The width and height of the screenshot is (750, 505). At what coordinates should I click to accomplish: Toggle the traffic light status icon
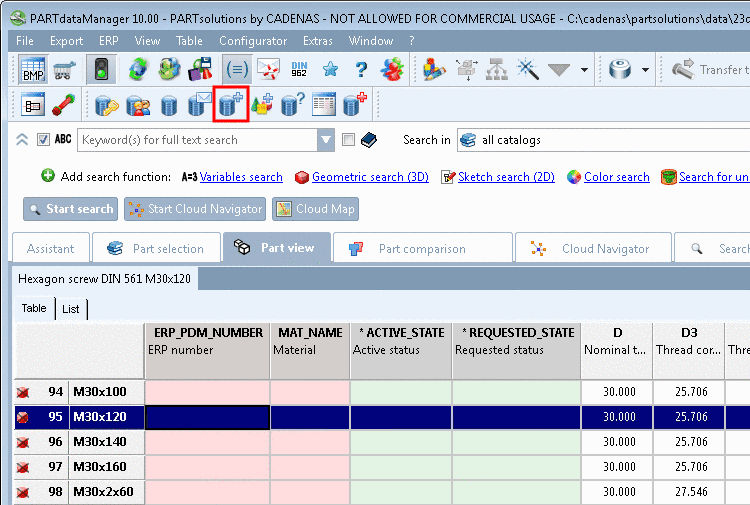pyautogui.click(x=101, y=70)
